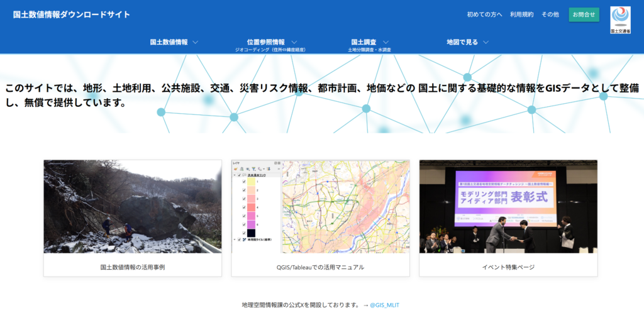Click the yellow rank 1 legend swatch
Screen dimensions: 644x330
[251, 182]
